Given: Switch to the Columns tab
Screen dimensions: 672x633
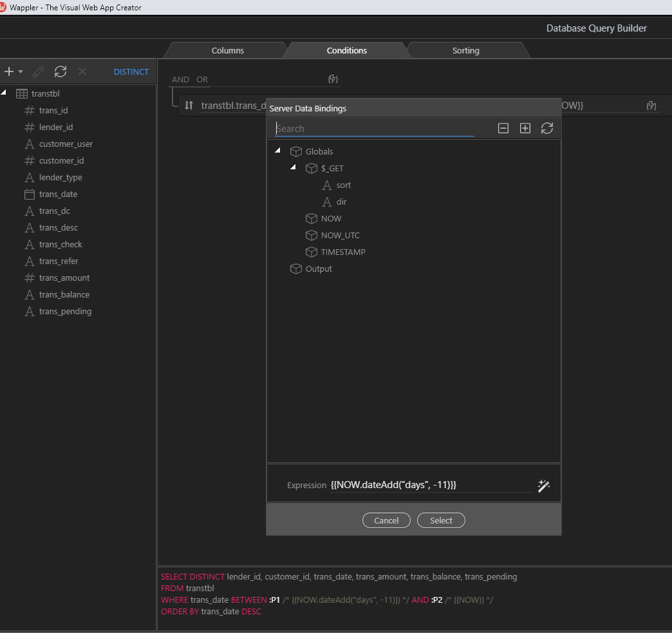Looking at the screenshot, I should pyautogui.click(x=228, y=50).
